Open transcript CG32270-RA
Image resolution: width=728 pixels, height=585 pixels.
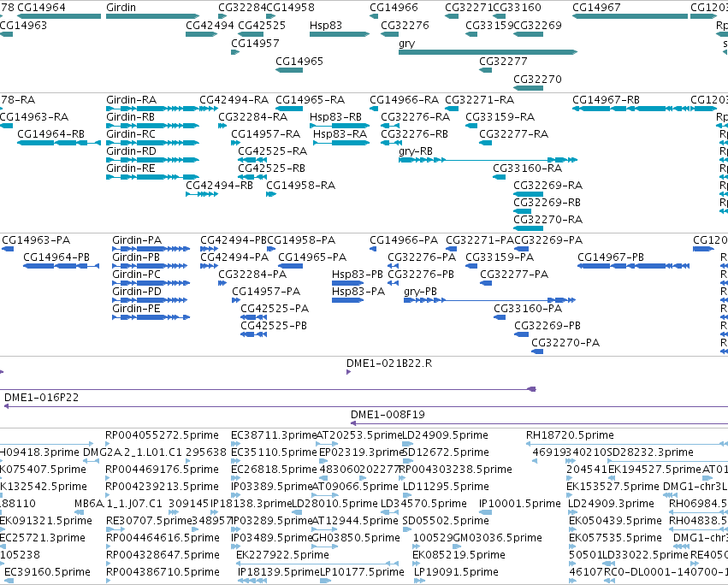click(x=547, y=220)
